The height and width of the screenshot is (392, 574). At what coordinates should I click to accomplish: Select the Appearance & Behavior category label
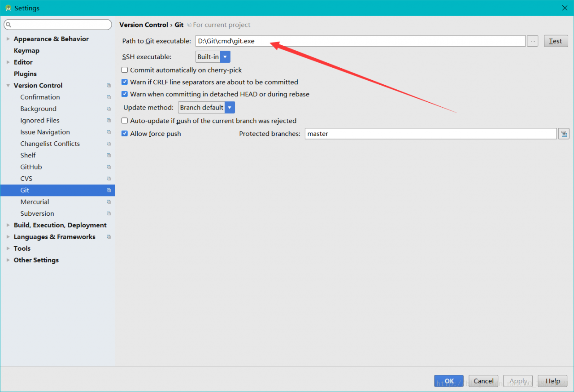(x=51, y=39)
